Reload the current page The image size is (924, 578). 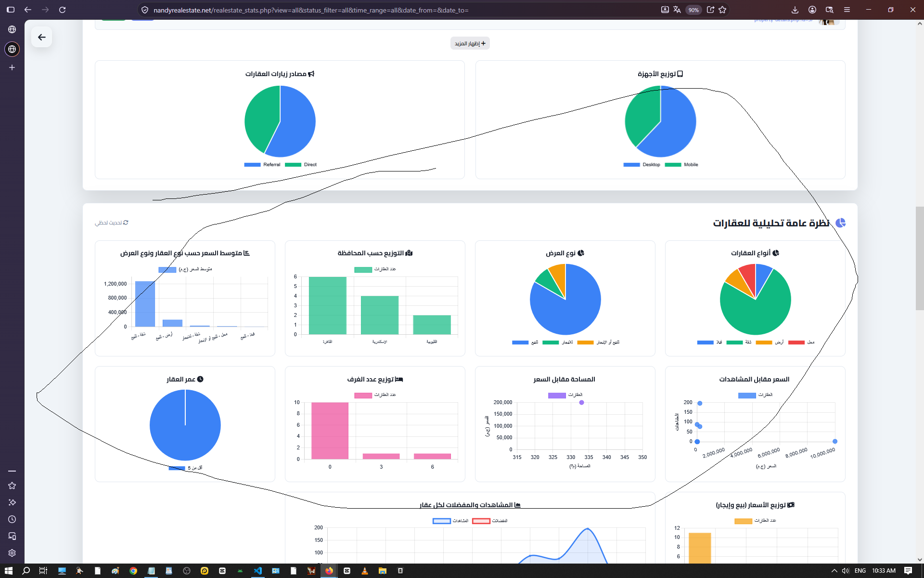pos(63,10)
